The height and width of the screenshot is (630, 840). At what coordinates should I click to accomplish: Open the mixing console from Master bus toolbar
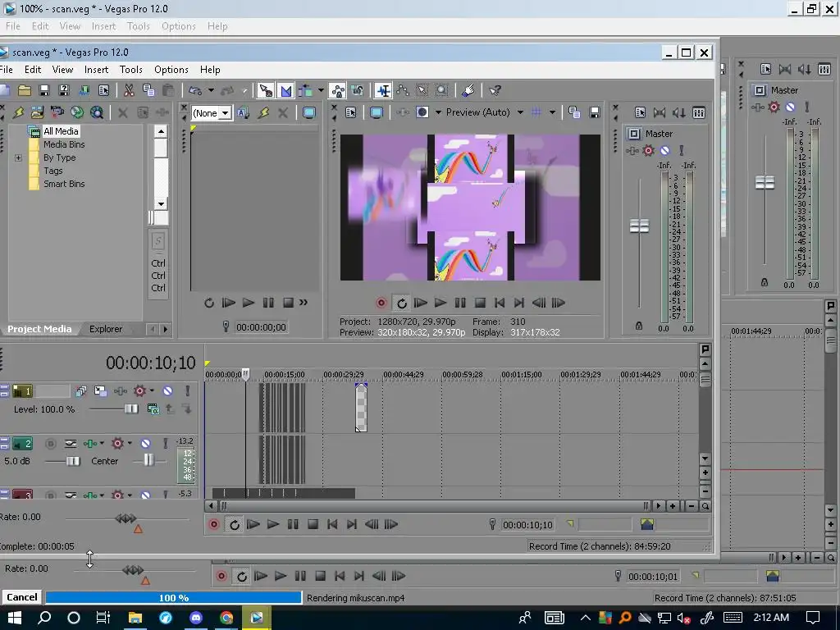699,112
